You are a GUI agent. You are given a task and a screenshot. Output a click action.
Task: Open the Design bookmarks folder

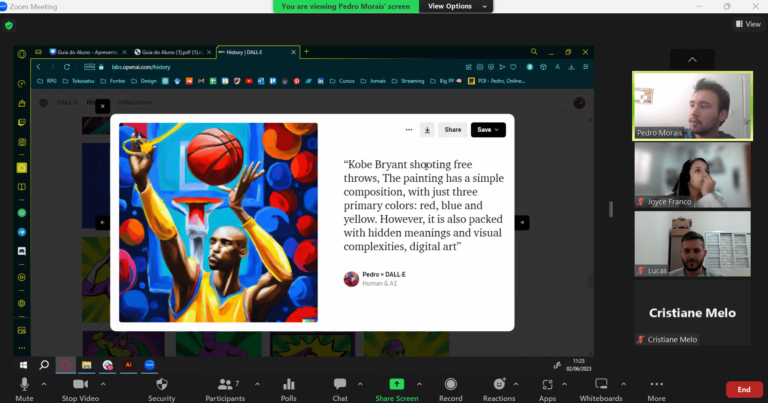(x=144, y=81)
